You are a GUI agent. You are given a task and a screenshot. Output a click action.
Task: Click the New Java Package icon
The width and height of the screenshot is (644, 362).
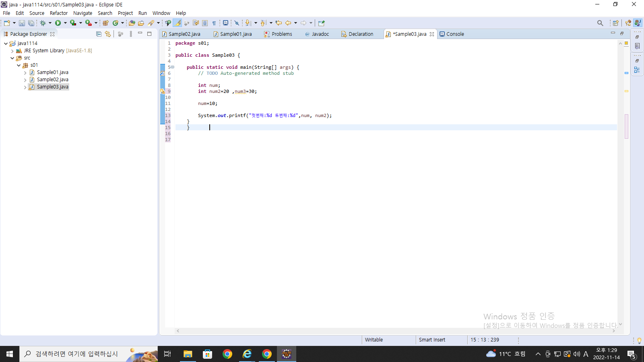pyautogui.click(x=105, y=23)
